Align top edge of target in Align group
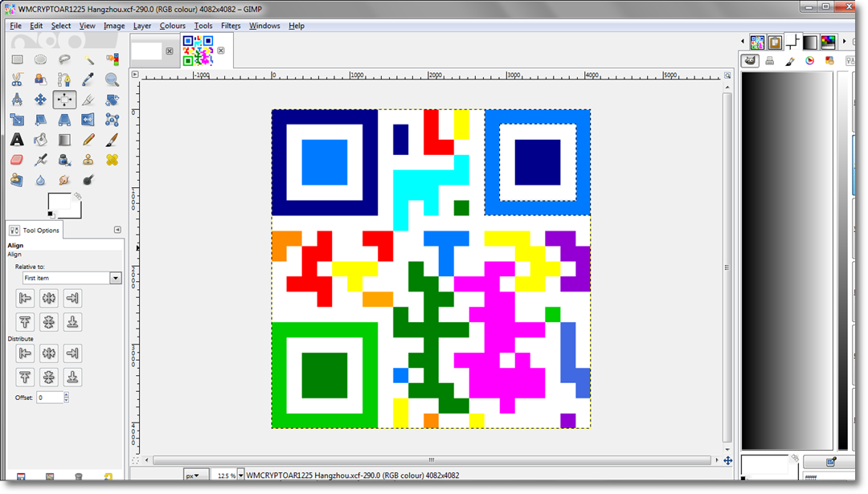Viewport: 868px width, 494px height. pos(25,322)
